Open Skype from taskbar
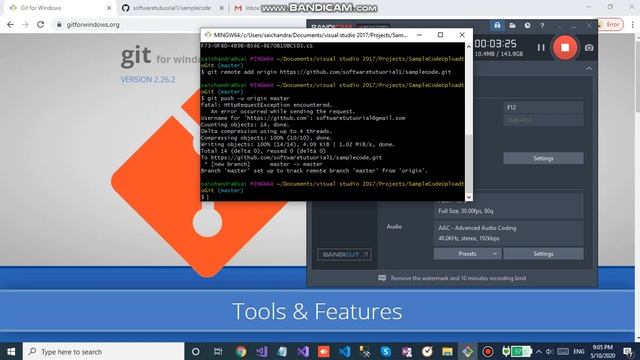The image size is (640, 360). tap(386, 351)
